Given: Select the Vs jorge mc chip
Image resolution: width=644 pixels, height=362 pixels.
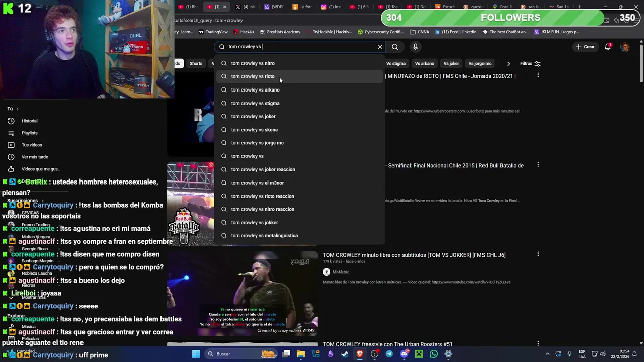Looking at the screenshot, I should pyautogui.click(x=479, y=64).
